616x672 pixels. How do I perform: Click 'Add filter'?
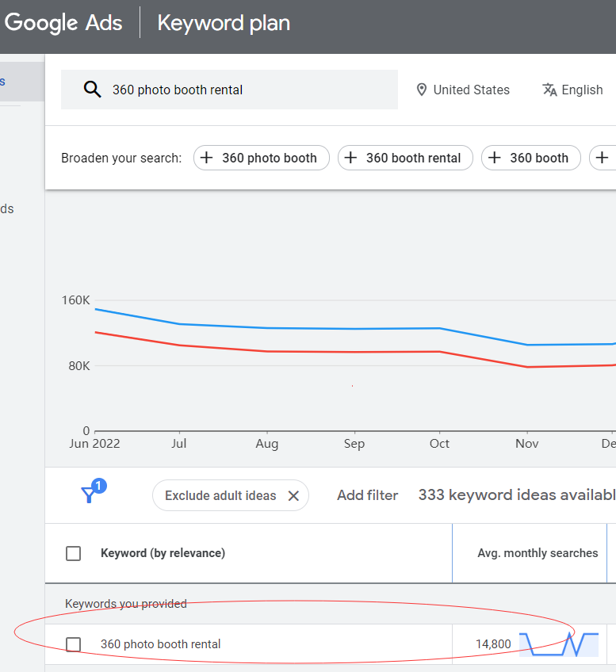367,495
